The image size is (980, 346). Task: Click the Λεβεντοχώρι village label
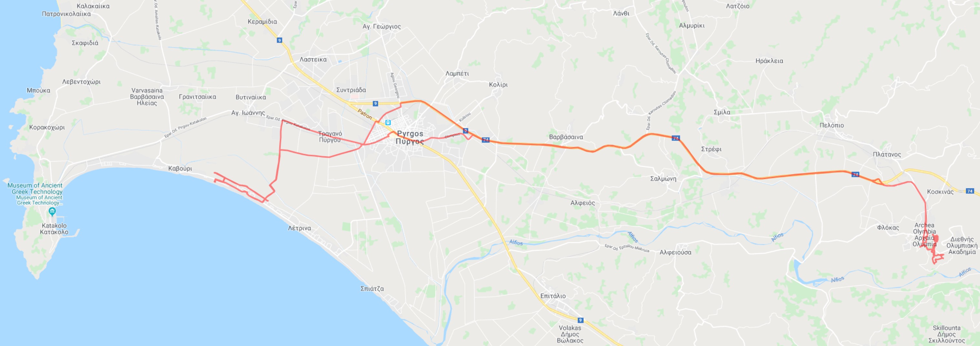tap(81, 82)
